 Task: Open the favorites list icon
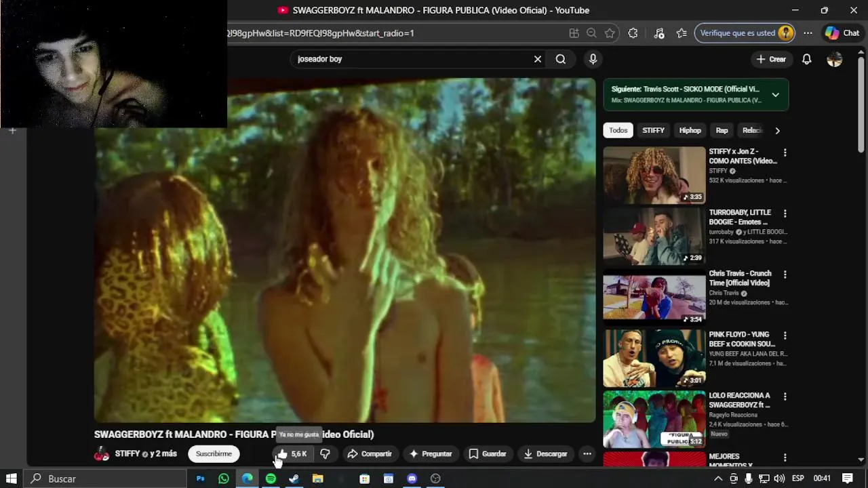(x=682, y=33)
